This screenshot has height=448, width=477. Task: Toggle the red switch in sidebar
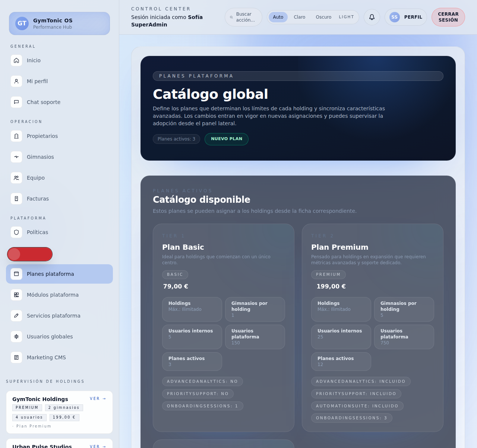[x=30, y=254]
